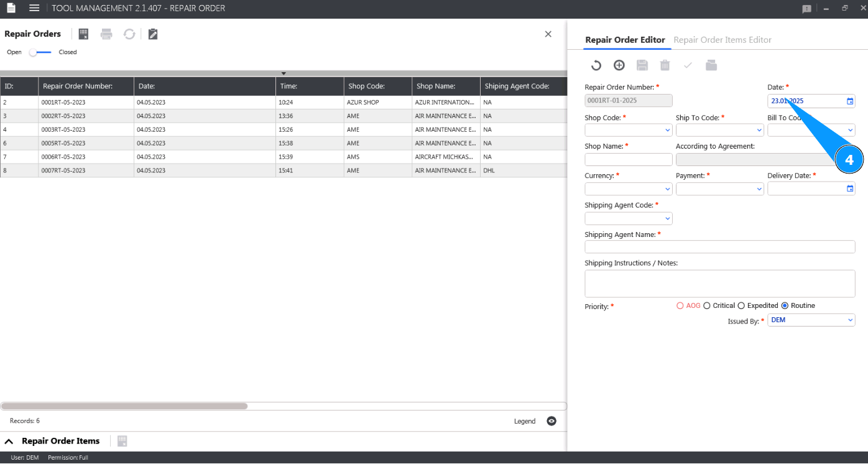
Task: Open the Repair Orders edit form icon
Action: point(153,34)
